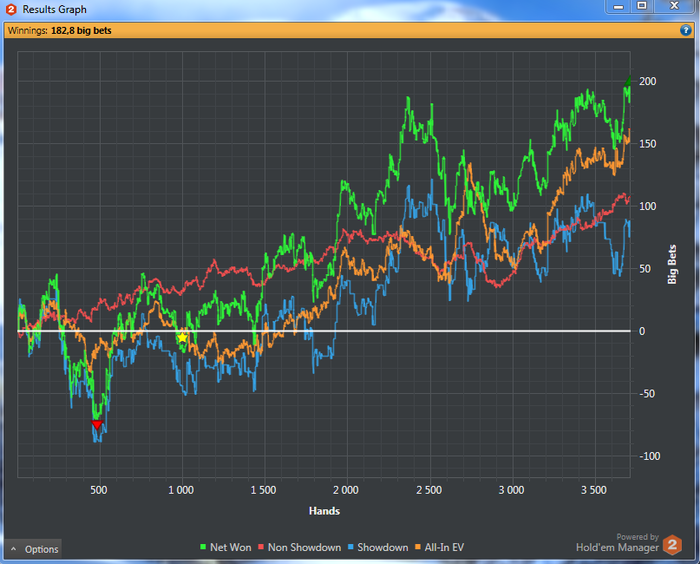Screen dimensions: 700x564
Task: Click the Hands axis title
Action: [x=324, y=511]
